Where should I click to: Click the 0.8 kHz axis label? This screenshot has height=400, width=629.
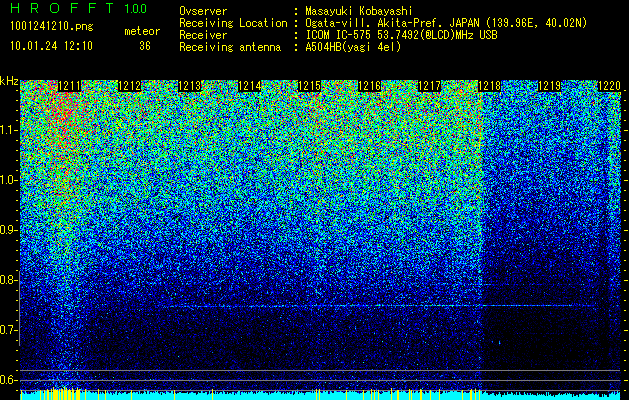[8, 280]
